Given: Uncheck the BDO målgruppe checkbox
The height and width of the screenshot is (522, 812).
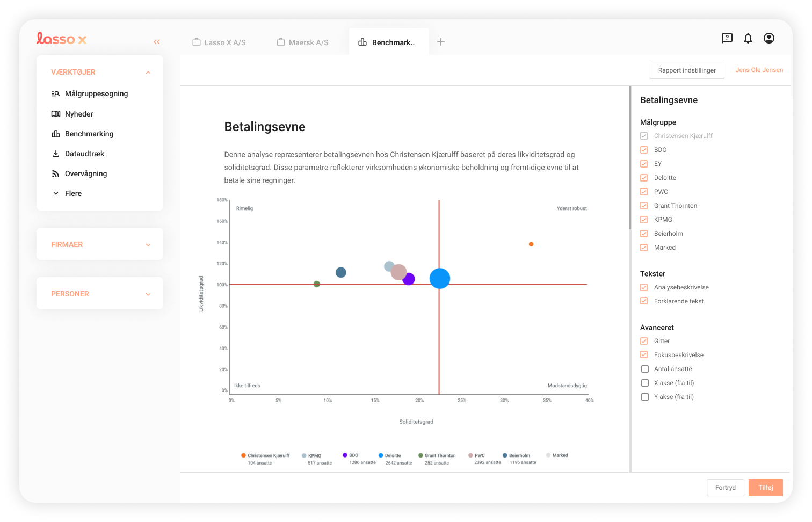Looking at the screenshot, I should point(643,150).
